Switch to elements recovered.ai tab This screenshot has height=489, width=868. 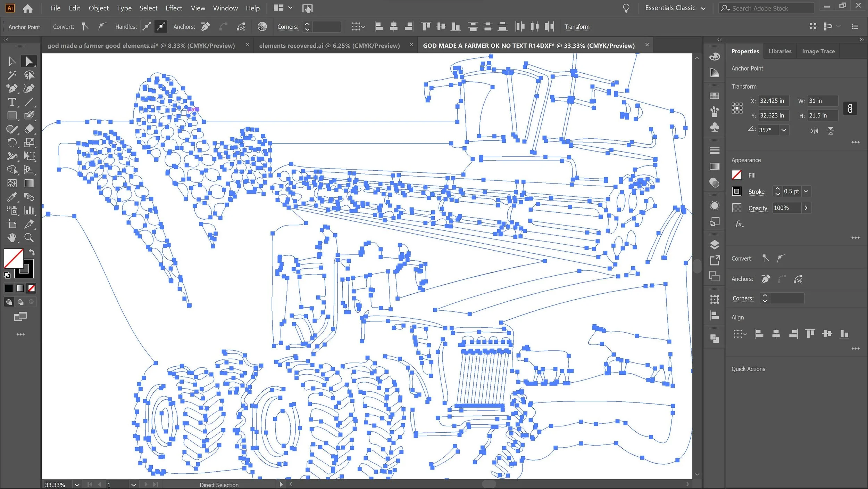329,46
